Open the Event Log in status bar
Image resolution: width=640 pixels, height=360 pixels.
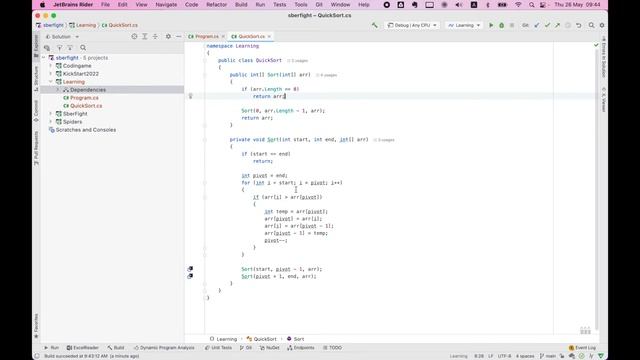[582, 348]
